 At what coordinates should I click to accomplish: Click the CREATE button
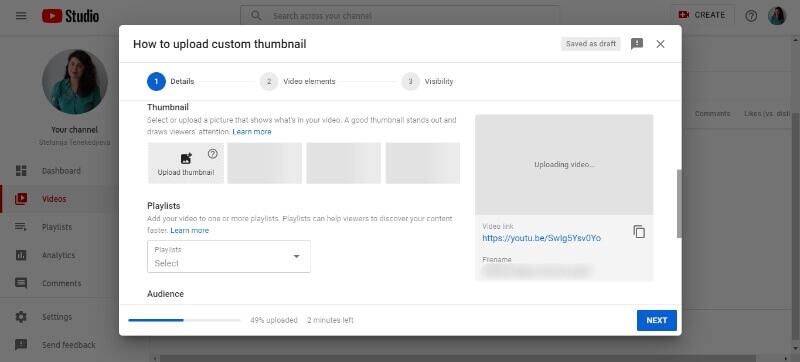(x=702, y=15)
